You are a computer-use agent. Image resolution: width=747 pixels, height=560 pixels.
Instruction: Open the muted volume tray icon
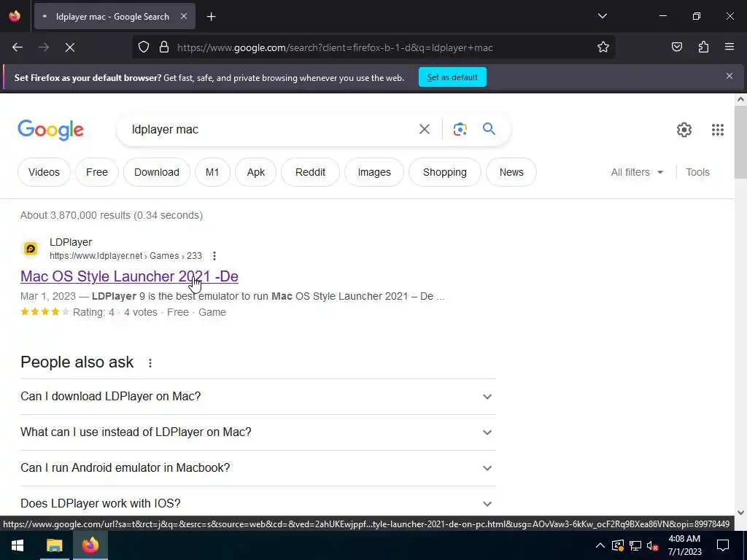(652, 545)
